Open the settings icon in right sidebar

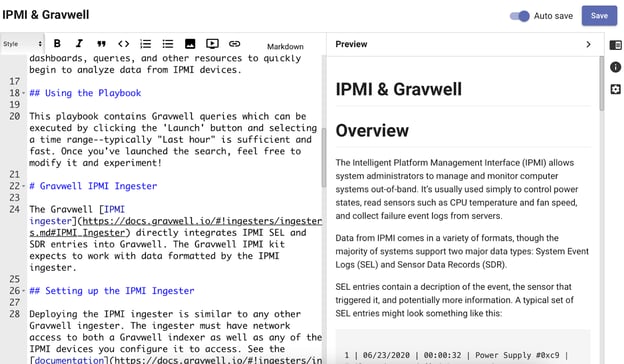[x=615, y=89]
